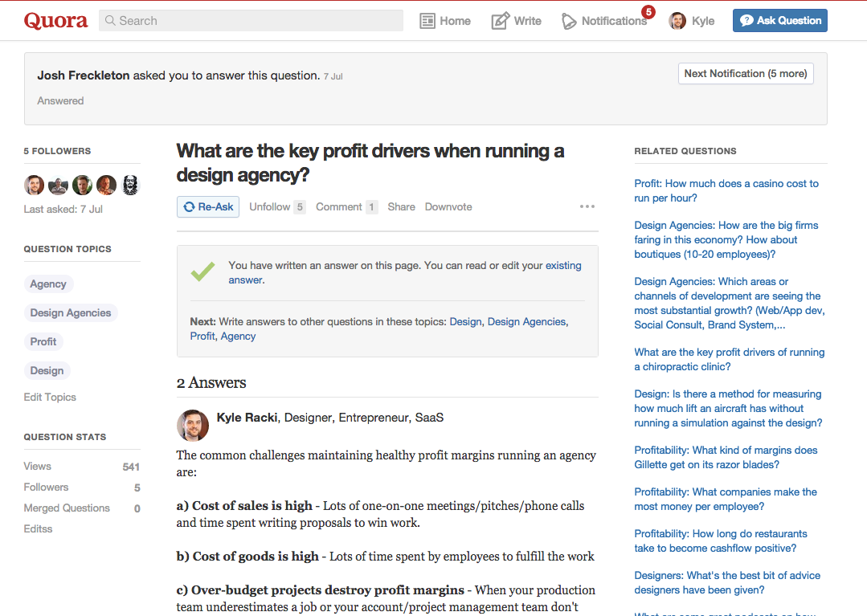Open related question about casino cost per hour
Screen dimensions: 867x616
tap(726, 190)
